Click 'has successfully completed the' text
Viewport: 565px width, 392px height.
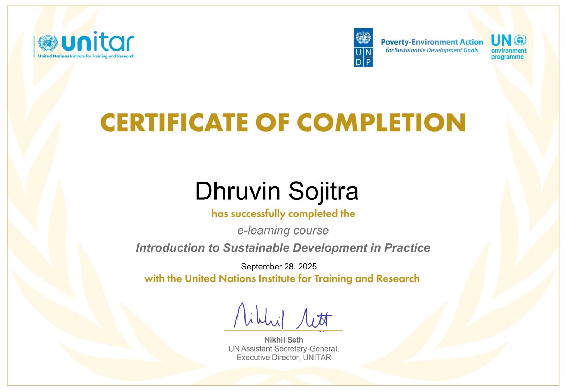point(283,214)
